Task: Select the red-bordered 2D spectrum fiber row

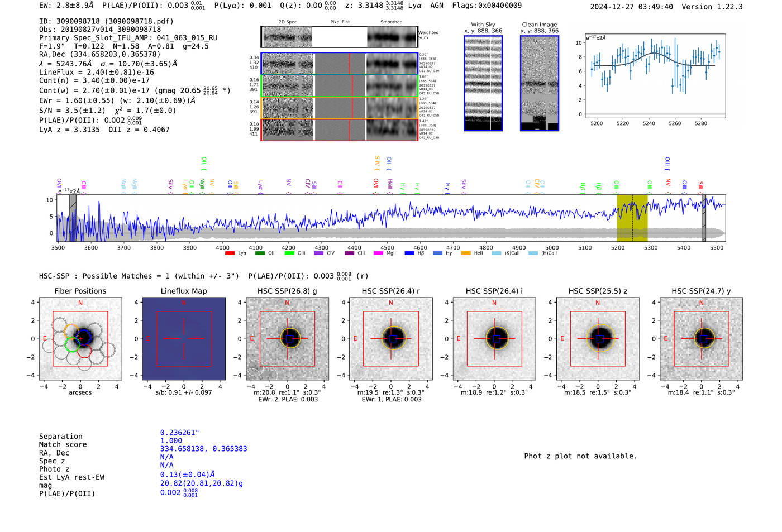Action: pyautogui.click(x=339, y=130)
